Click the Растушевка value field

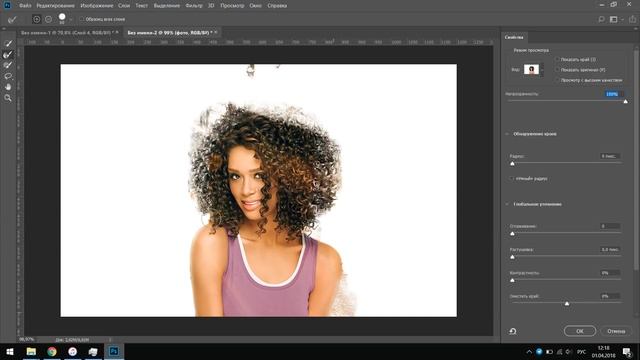click(x=610, y=249)
